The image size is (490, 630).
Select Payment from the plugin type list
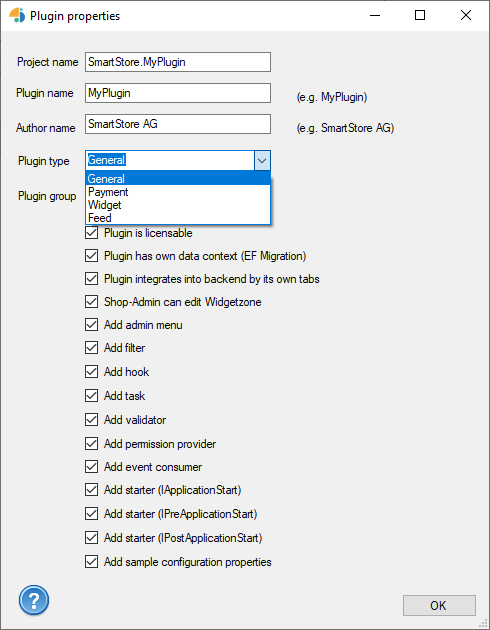pos(178,192)
